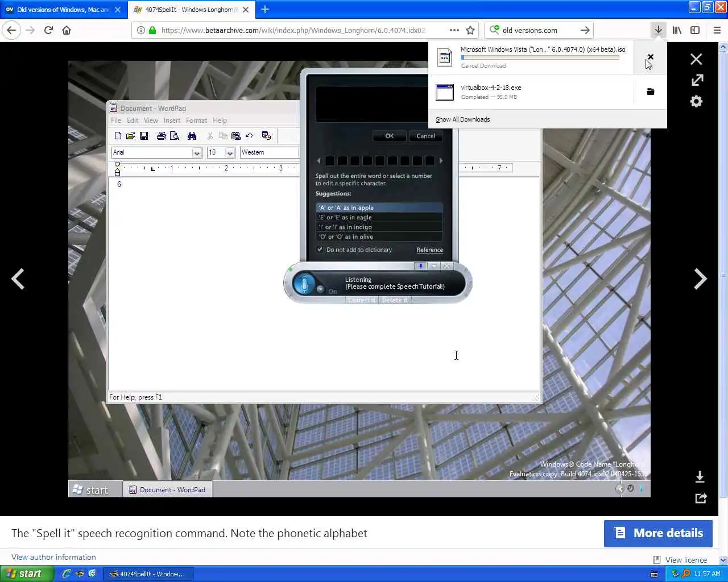Viewport: 728px width, 582px height.
Task: Download this image file
Action: (700, 477)
